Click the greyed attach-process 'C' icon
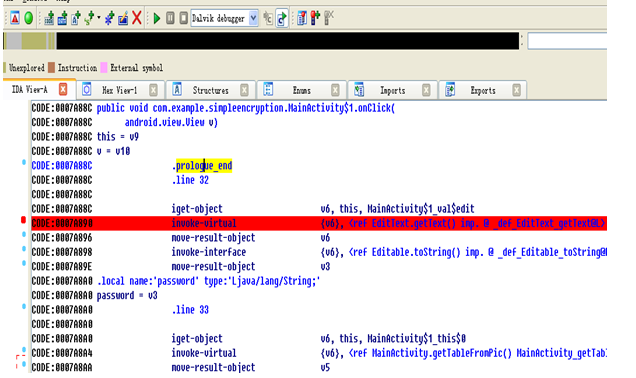 tap(268, 18)
